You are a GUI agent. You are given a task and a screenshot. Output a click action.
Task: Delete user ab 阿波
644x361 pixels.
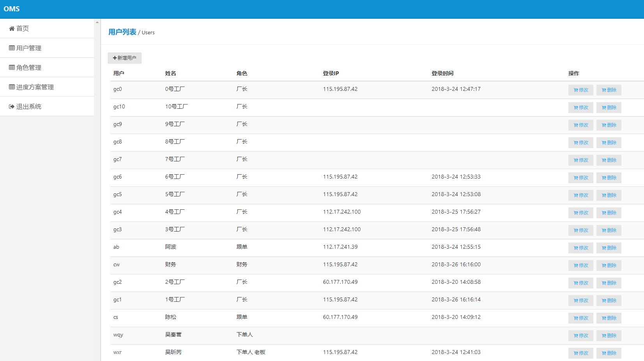(x=609, y=248)
